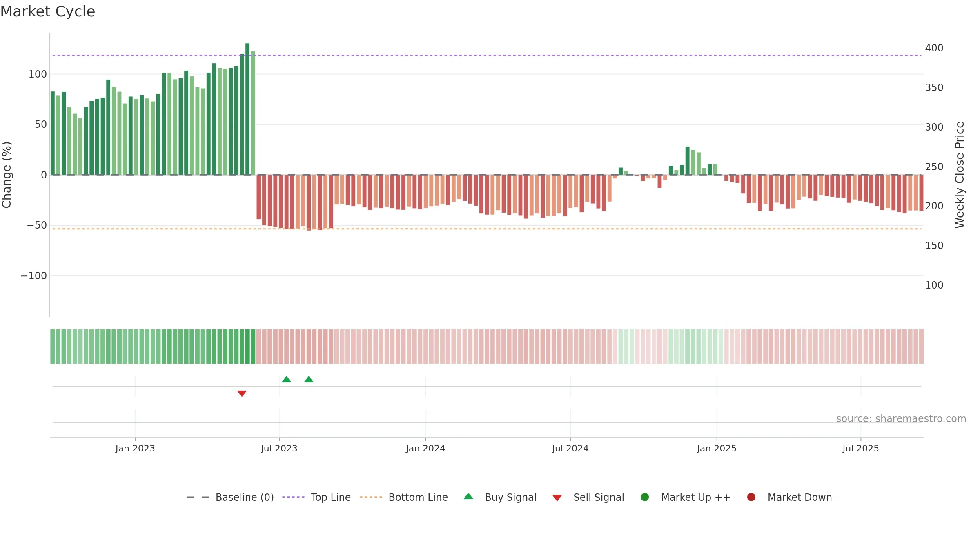Click the Jul 2025 x-axis label
980x551 pixels.
click(x=861, y=449)
